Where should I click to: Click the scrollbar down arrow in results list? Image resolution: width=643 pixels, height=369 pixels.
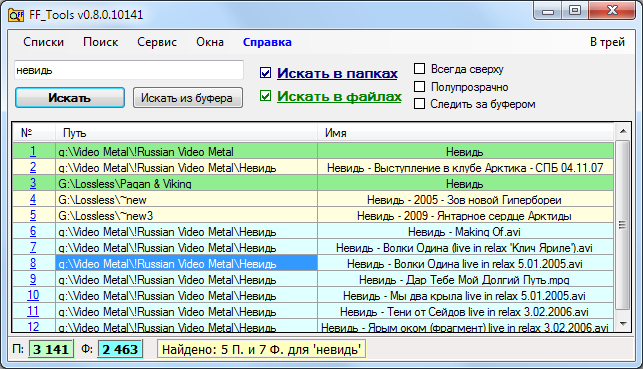623,324
